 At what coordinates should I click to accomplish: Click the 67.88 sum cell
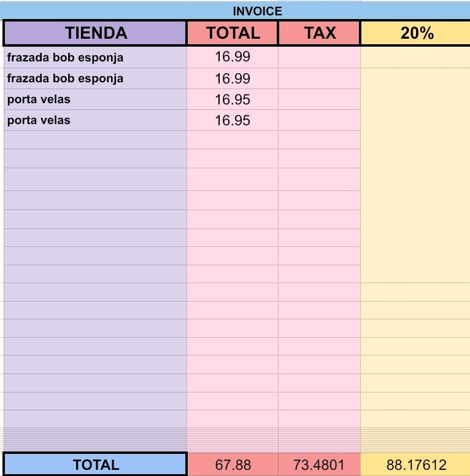[233, 464]
